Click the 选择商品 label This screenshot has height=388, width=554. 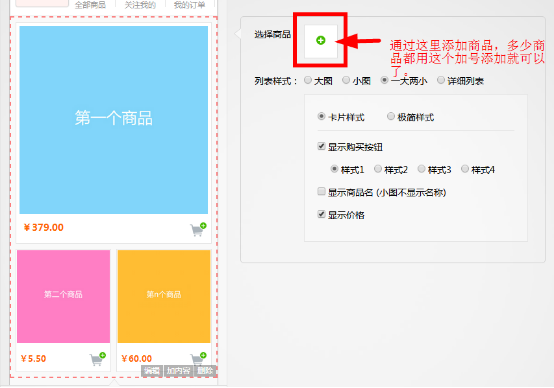coord(272,34)
